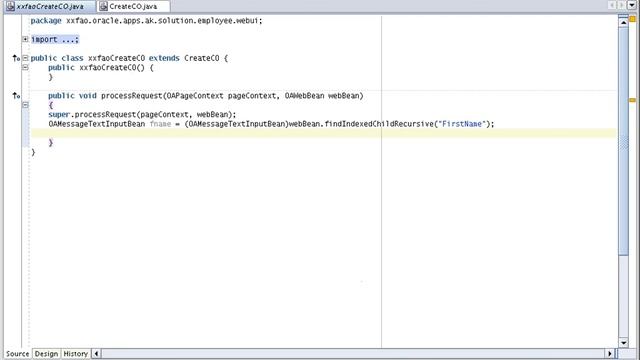Click the Java file icon on xxfaoCreateCO.java tab
The width and height of the screenshot is (640, 360).
(x=10, y=7)
